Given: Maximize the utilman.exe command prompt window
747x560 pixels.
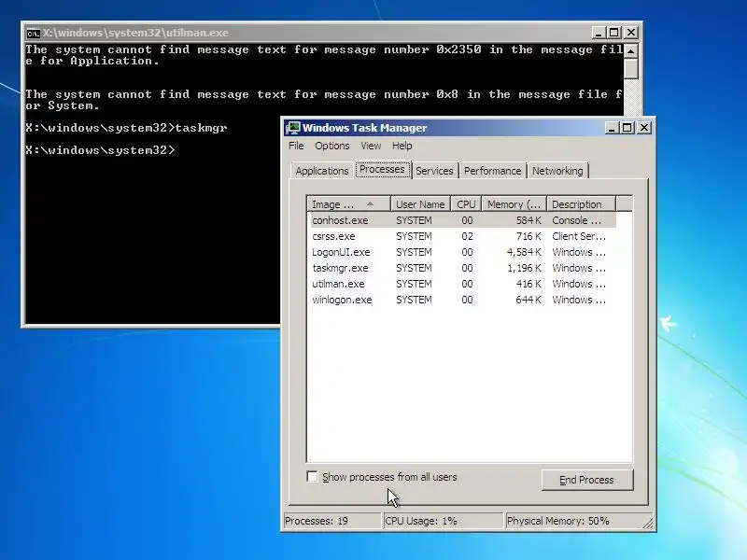Looking at the screenshot, I should pos(614,33).
